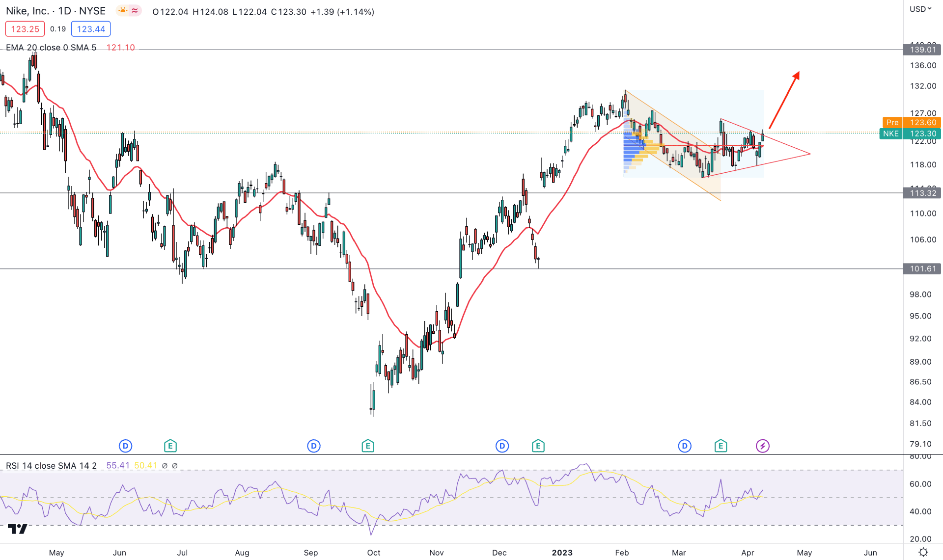Click the 101.61 horizontal line price label

click(922, 269)
